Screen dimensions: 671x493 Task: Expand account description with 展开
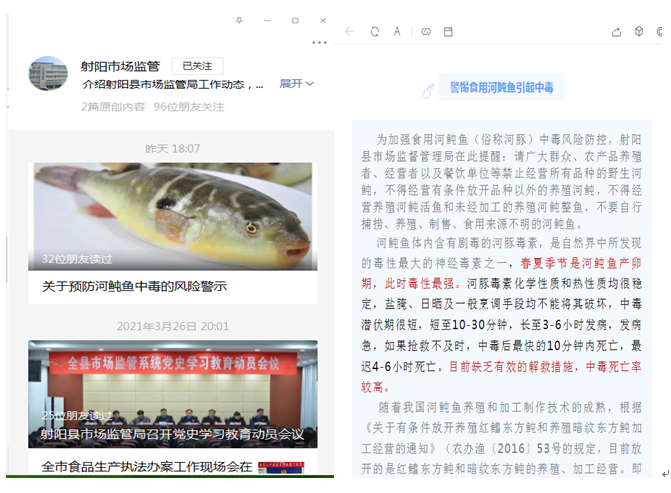coord(296,84)
